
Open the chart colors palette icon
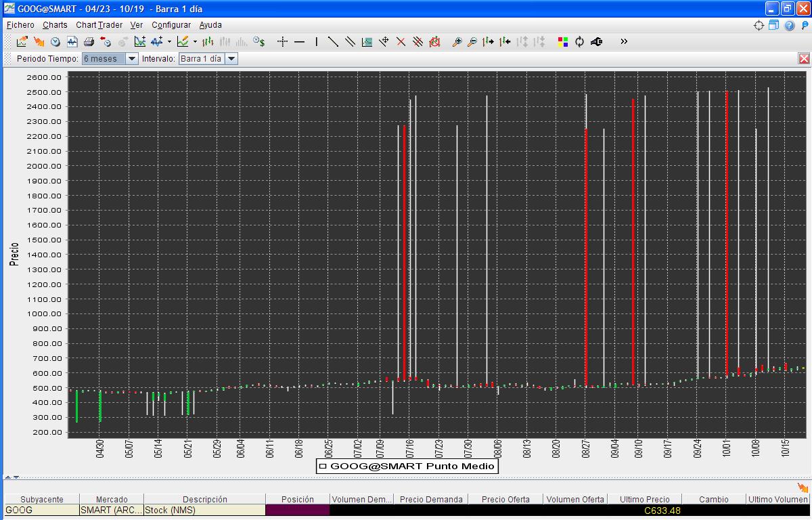[563, 42]
